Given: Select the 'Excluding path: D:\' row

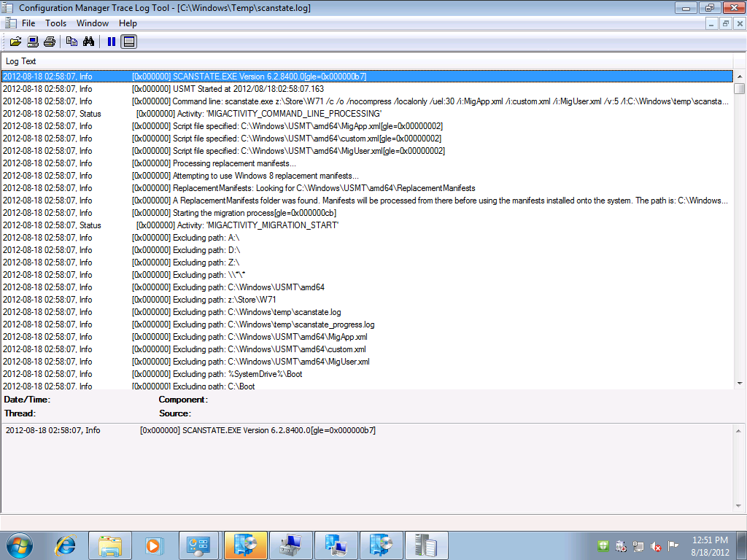Looking at the screenshot, I should [x=367, y=249].
